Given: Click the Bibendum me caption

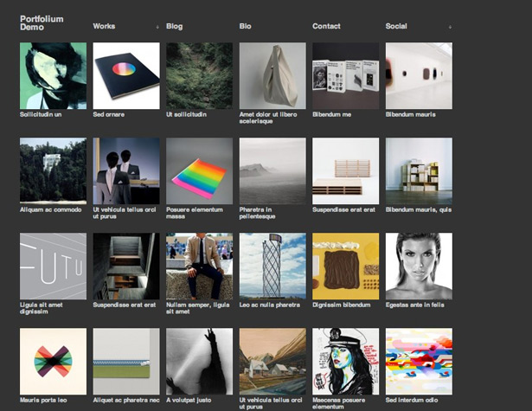Looking at the screenshot, I should tap(331, 114).
